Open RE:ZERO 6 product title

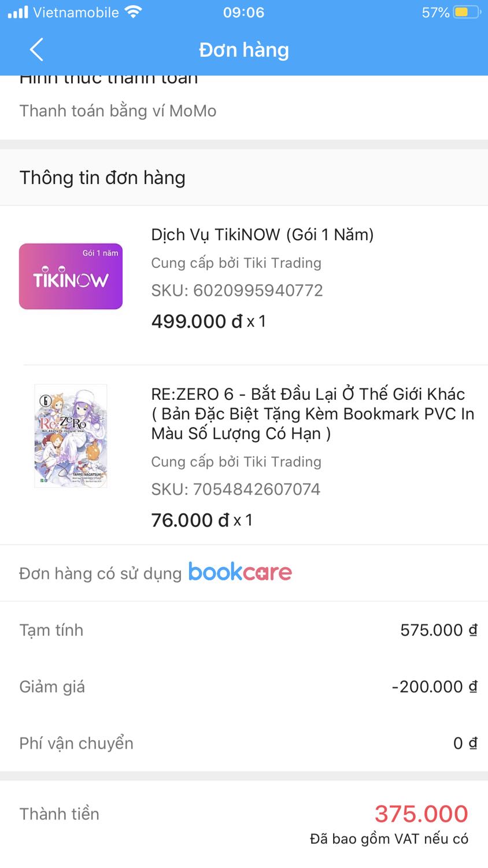click(312, 413)
